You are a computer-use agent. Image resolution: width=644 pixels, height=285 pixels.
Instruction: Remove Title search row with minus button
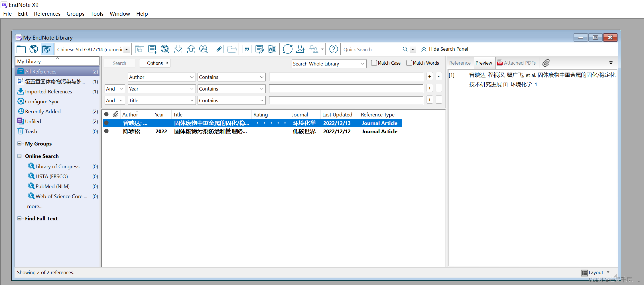point(439,100)
